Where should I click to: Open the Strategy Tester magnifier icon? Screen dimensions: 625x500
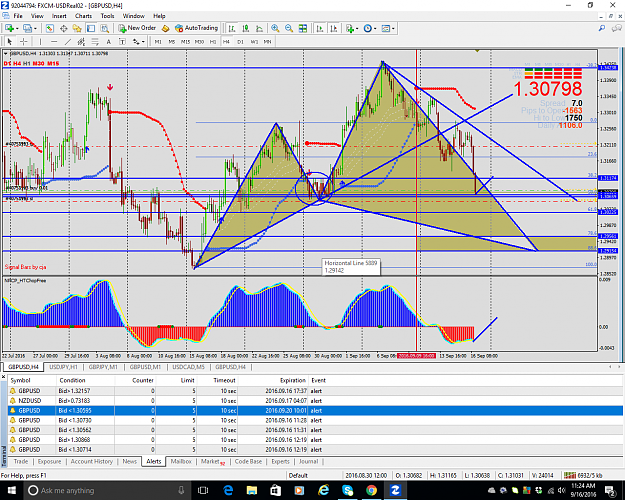(104, 28)
